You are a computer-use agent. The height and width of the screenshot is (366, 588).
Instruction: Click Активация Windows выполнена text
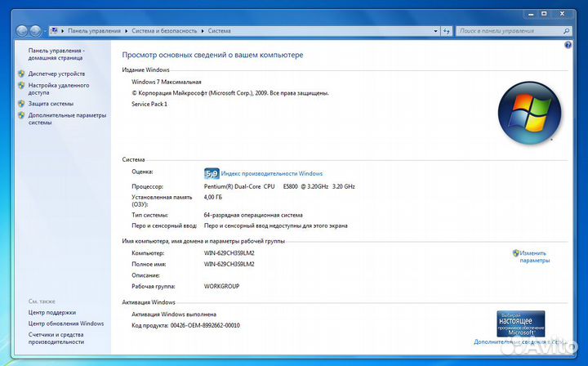pos(174,315)
